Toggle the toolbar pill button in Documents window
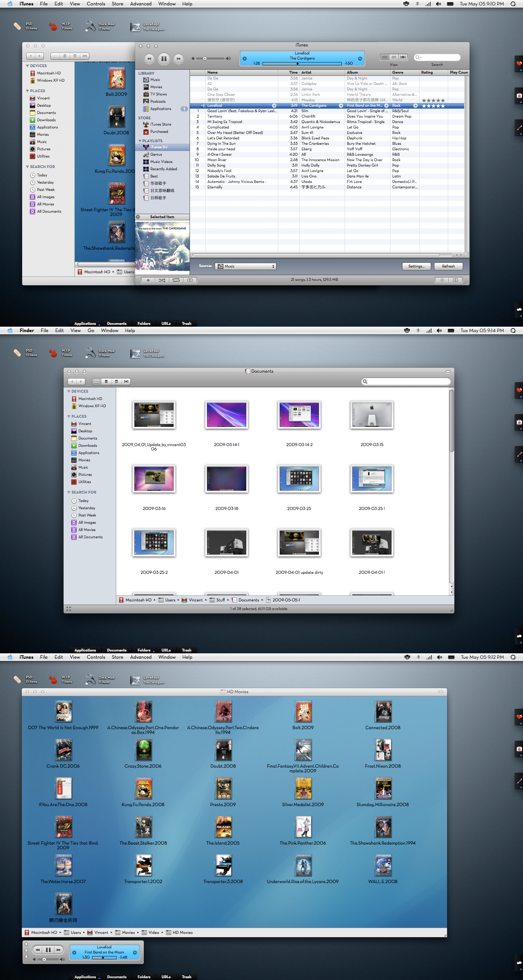Screen dimensions: 523x980 (x=447, y=371)
